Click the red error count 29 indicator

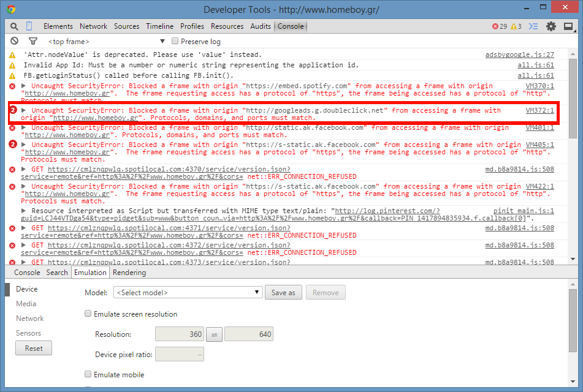(x=500, y=26)
